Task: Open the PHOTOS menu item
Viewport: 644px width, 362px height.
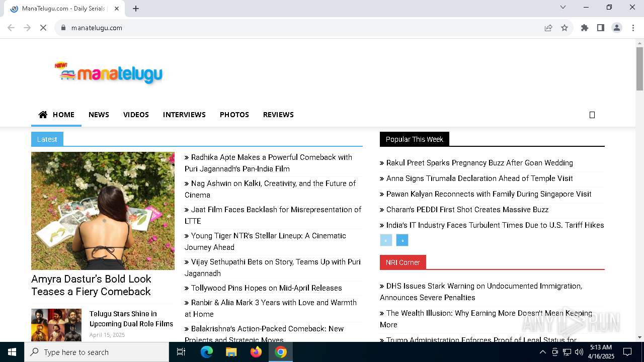Action: (x=234, y=115)
